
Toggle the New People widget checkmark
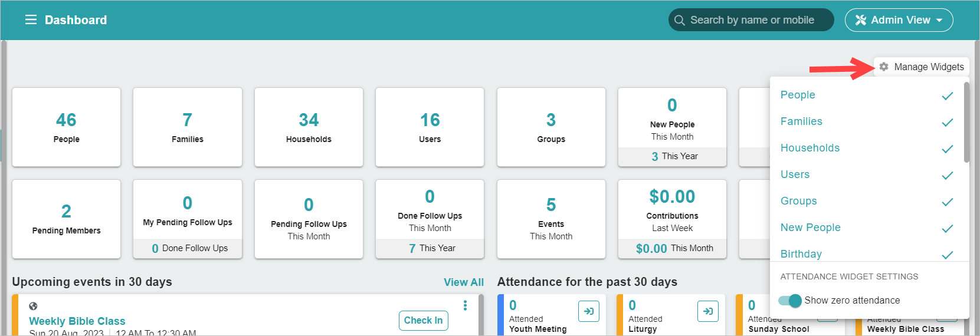948,228
